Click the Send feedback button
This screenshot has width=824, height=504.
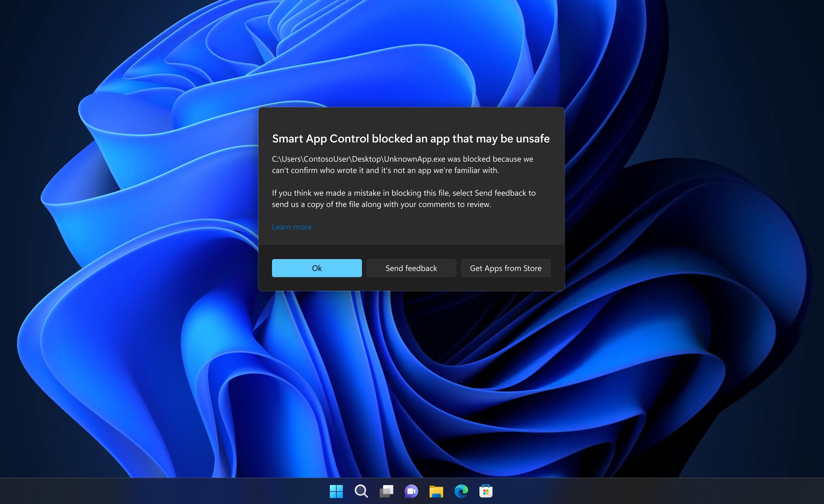pos(411,268)
